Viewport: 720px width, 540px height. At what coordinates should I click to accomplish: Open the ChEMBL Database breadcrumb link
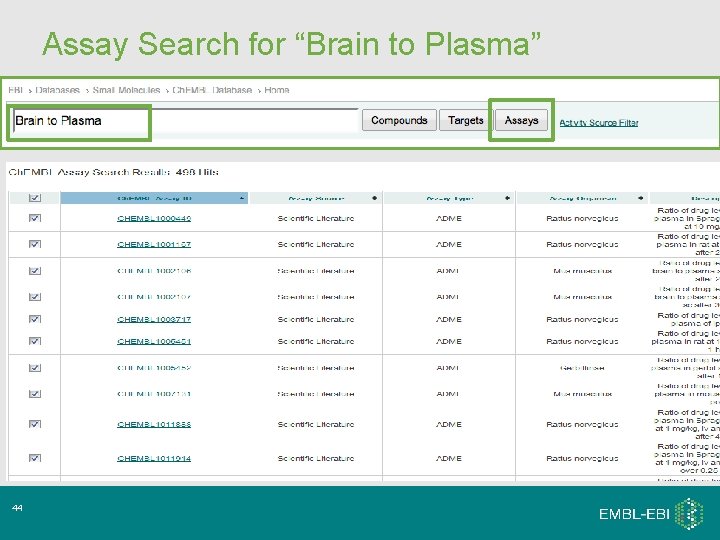212,90
